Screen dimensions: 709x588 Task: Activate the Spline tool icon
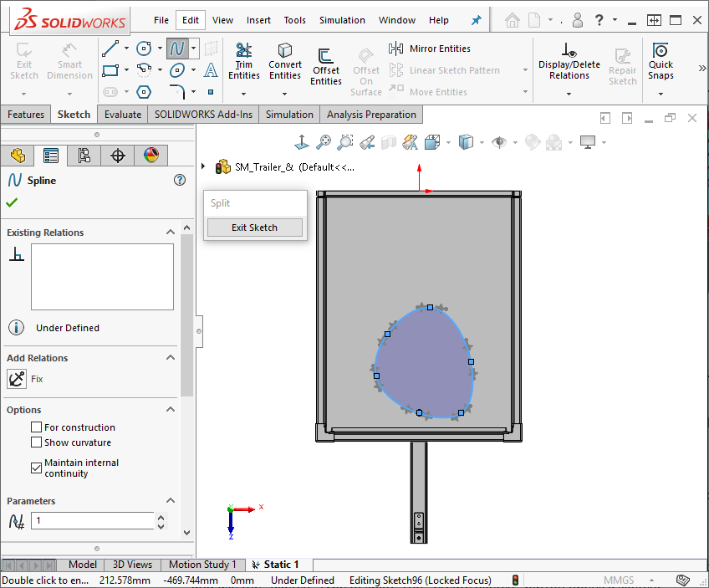click(177, 49)
